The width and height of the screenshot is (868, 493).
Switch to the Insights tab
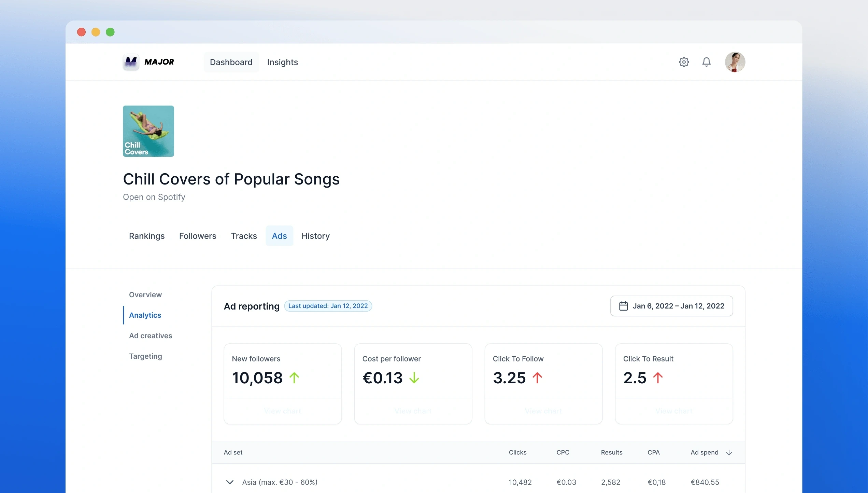pos(282,62)
